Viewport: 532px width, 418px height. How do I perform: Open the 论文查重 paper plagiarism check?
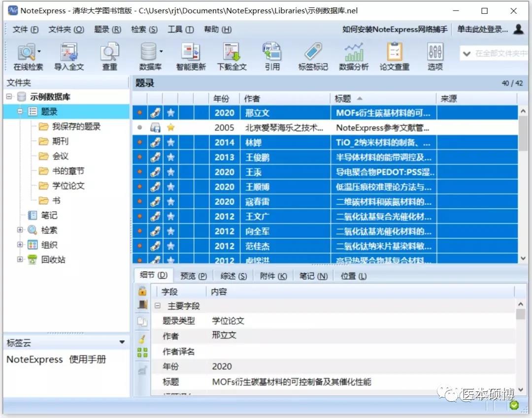[x=394, y=56]
